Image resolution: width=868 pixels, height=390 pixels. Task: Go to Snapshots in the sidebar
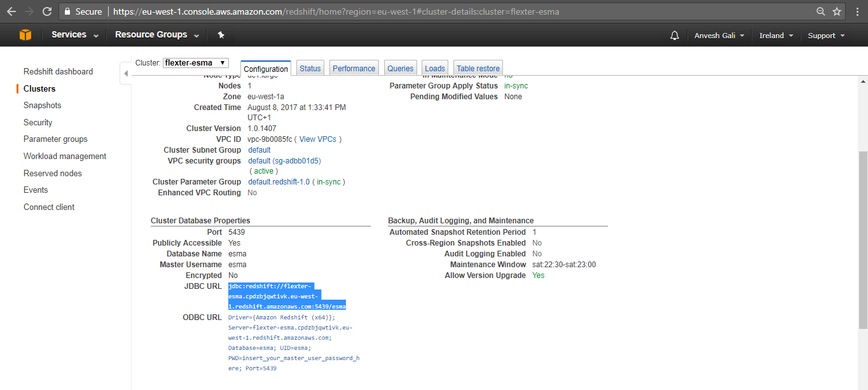point(43,106)
